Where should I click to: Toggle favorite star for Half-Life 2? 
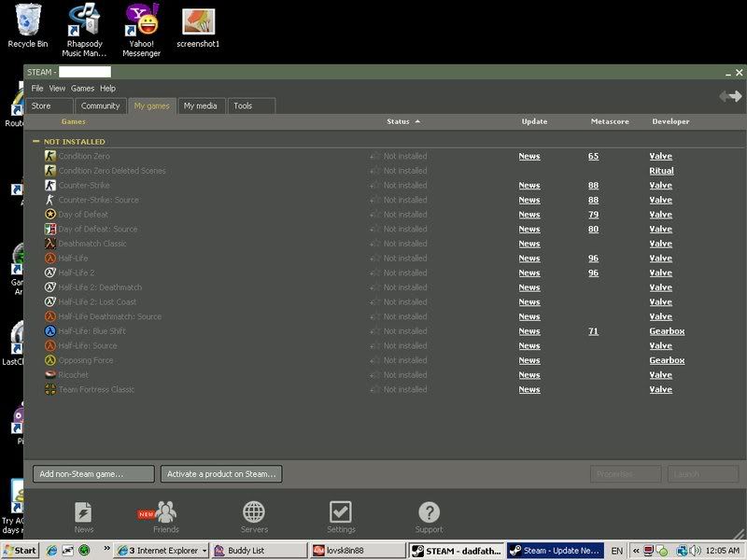click(x=375, y=273)
